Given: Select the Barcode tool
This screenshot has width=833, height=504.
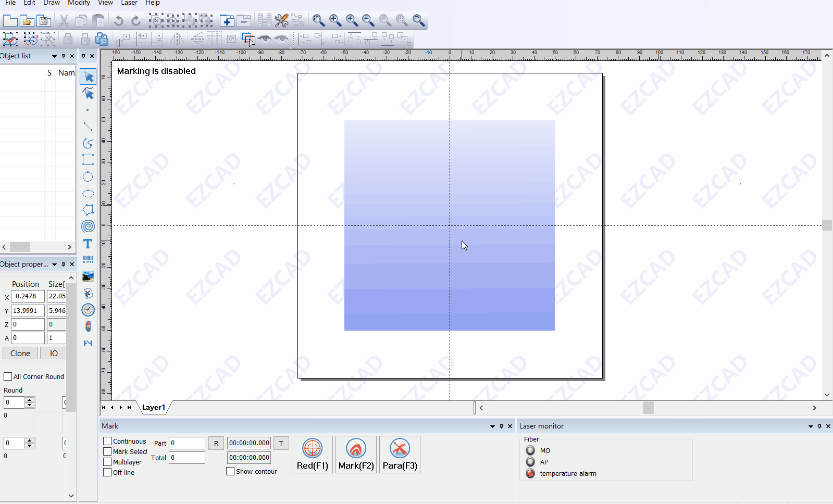Looking at the screenshot, I should [x=88, y=260].
